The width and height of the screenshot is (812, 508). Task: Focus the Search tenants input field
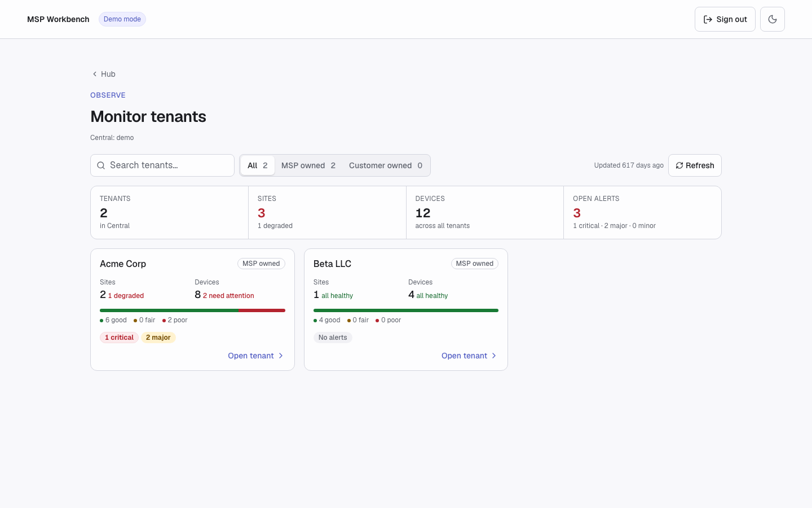click(x=162, y=165)
